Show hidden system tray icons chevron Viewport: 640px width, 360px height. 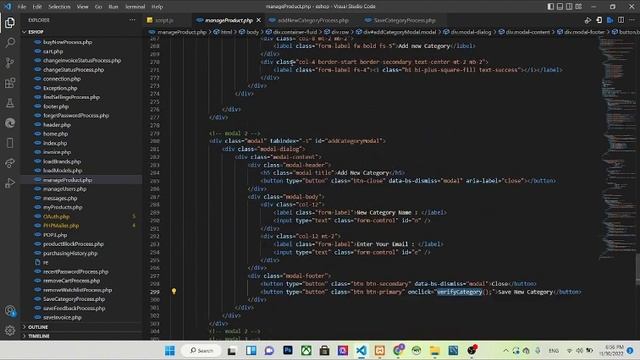506,351
